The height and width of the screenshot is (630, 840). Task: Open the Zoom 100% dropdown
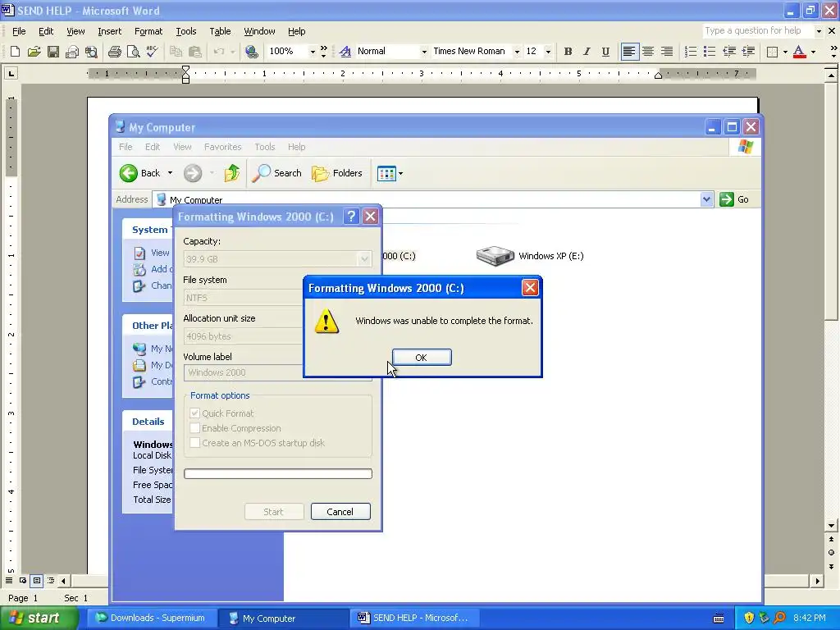click(x=313, y=52)
